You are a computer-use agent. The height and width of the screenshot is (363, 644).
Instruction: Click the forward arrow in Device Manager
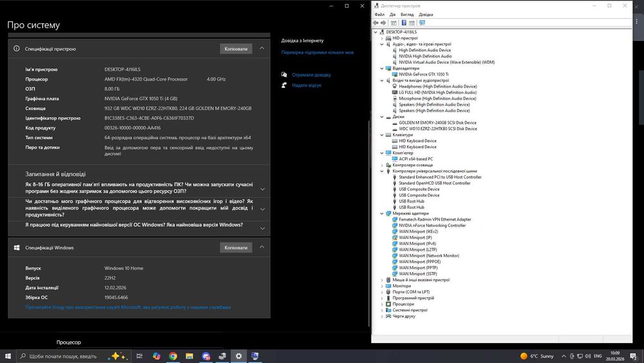pos(383,23)
